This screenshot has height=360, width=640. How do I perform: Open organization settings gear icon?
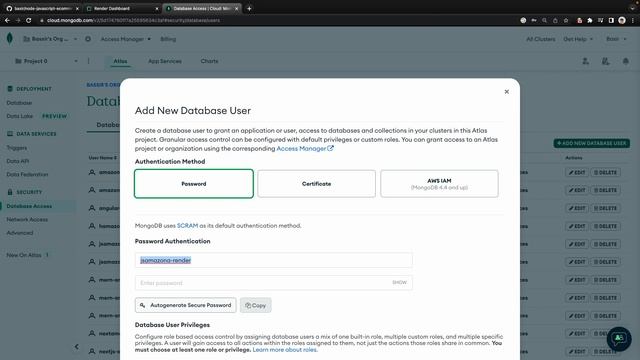(88, 39)
